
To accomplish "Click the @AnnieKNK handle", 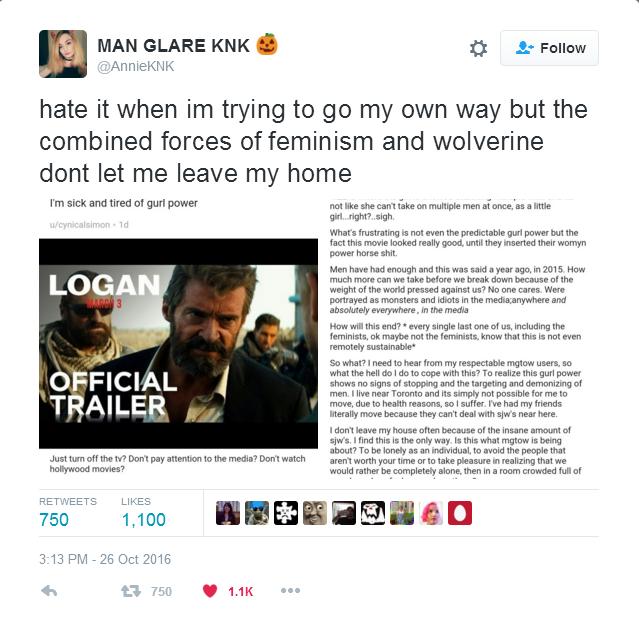I will tap(136, 66).
